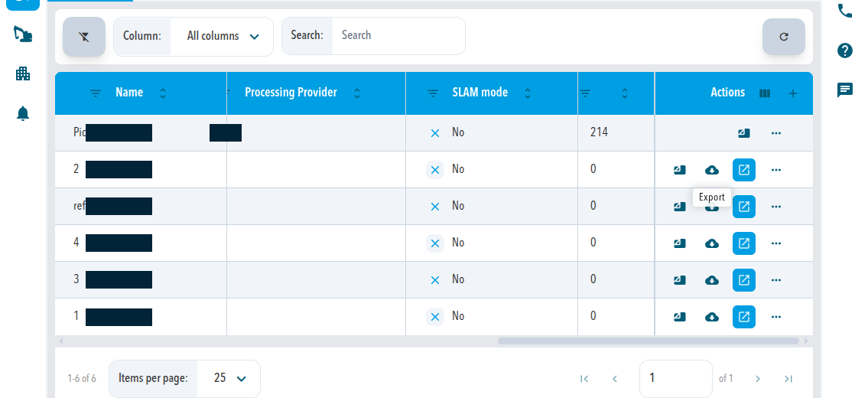Sort by the Name column arrows

tap(163, 93)
